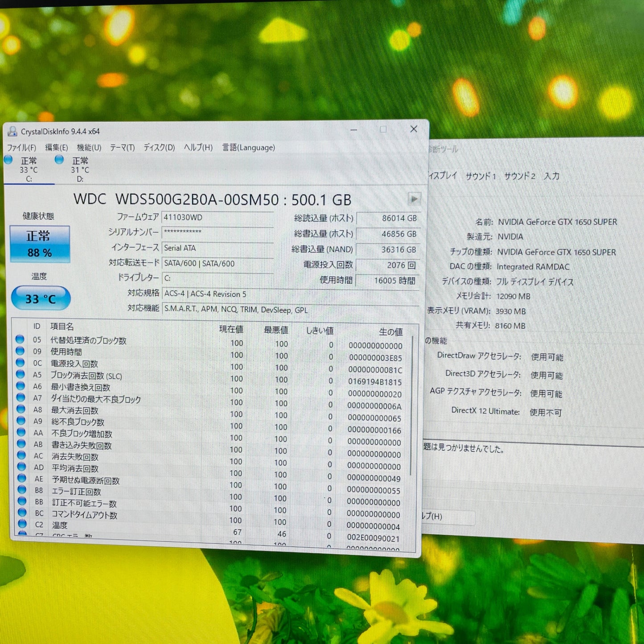Click the 33 °C temperature indicator button

[39, 299]
